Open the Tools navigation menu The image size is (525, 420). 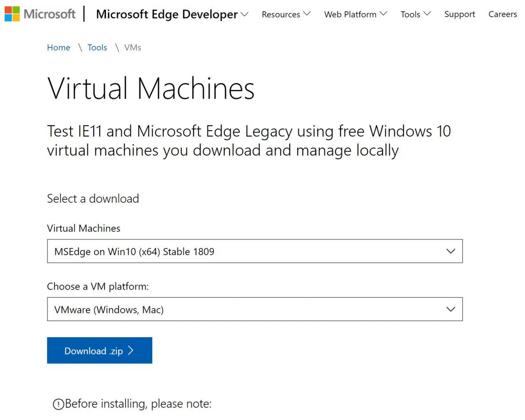coord(415,14)
